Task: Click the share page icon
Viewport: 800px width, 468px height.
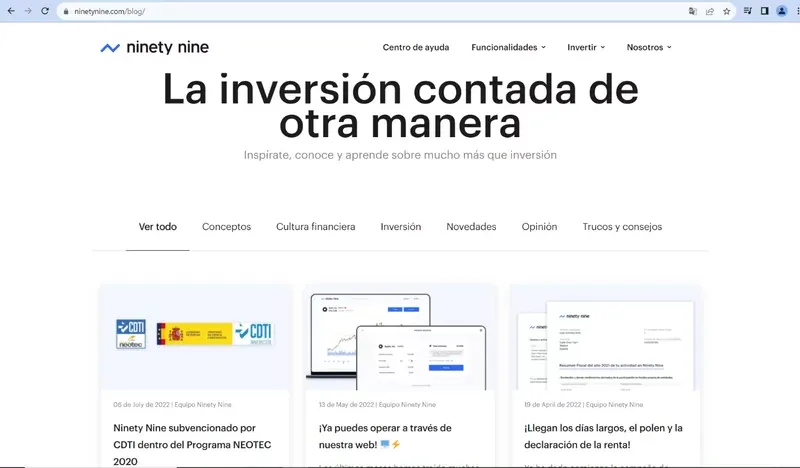Action: pyautogui.click(x=710, y=11)
